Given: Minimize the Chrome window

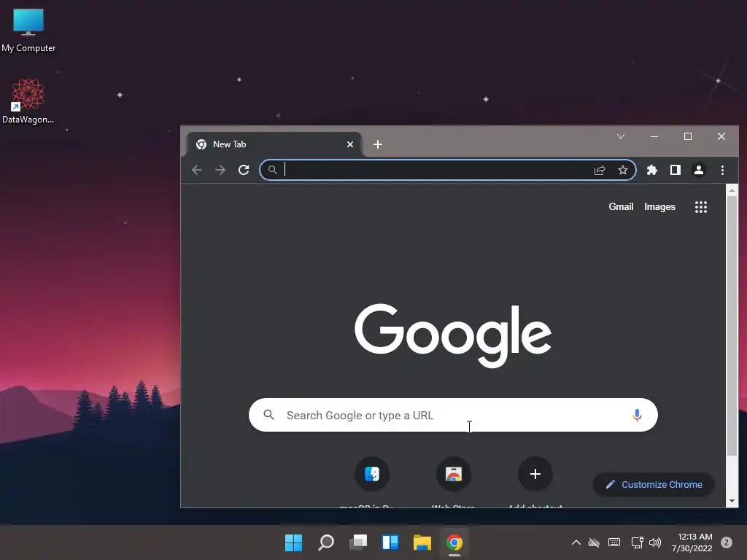Looking at the screenshot, I should coord(654,136).
